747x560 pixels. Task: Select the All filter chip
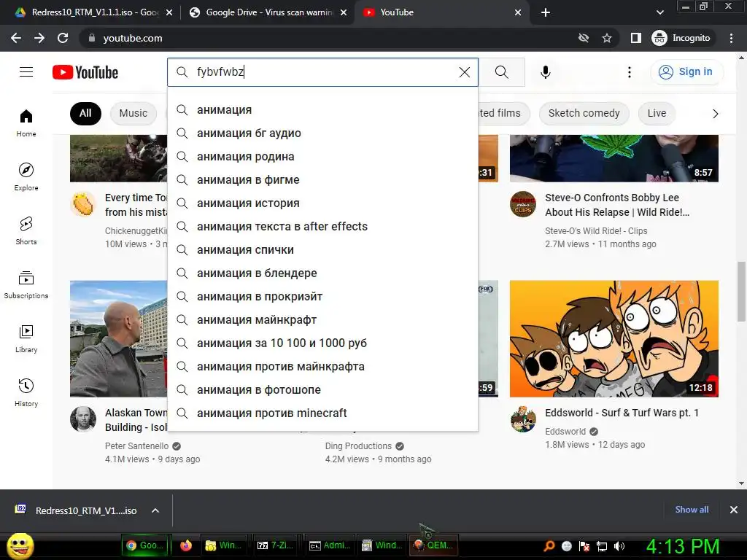[x=85, y=113]
